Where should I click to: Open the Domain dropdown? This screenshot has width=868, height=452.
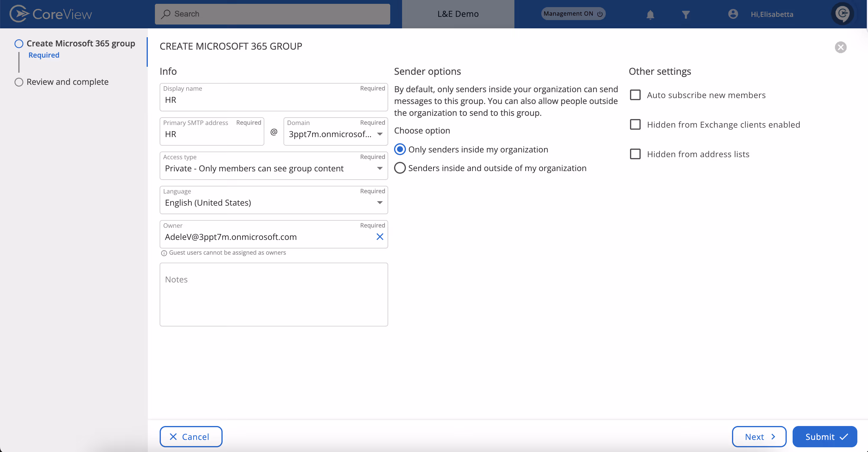tap(380, 134)
